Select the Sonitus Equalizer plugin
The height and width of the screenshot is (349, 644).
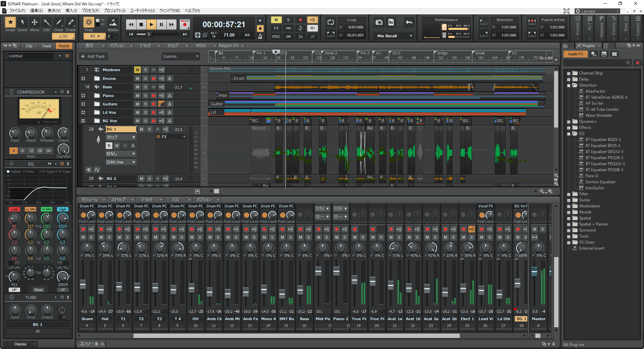coord(600,182)
